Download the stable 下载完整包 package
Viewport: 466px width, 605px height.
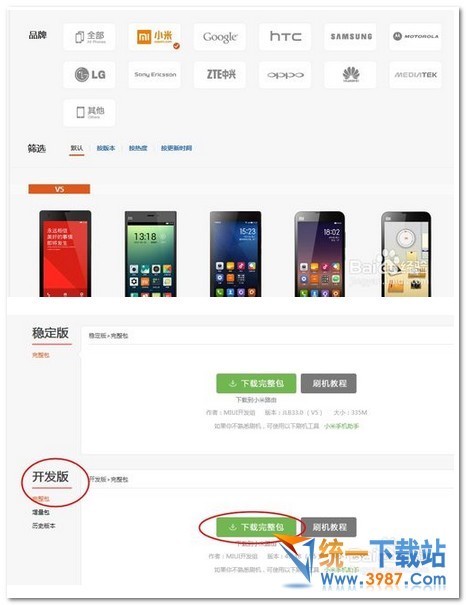pyautogui.click(x=256, y=383)
